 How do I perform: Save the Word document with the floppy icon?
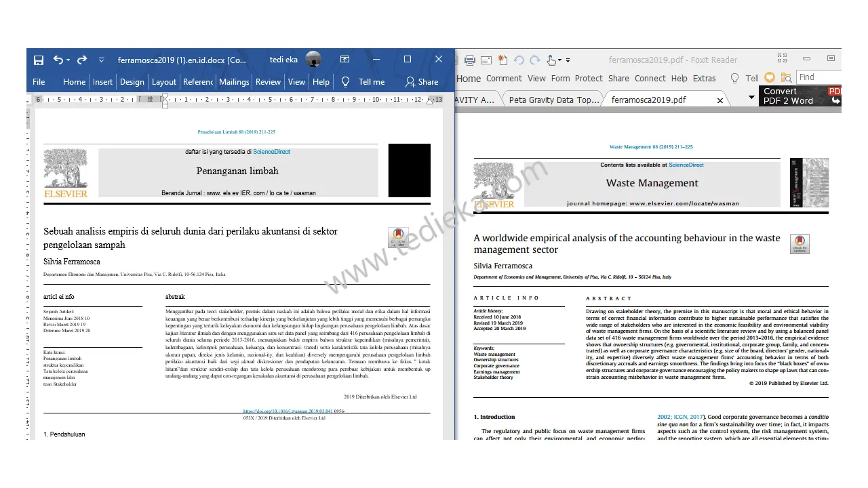coord(39,60)
